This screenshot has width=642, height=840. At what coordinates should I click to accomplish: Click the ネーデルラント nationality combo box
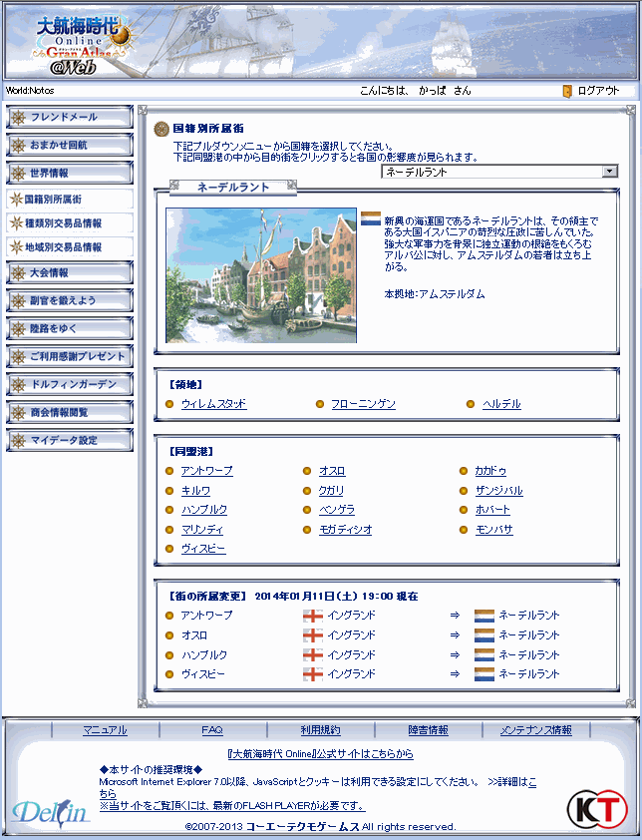(x=499, y=172)
